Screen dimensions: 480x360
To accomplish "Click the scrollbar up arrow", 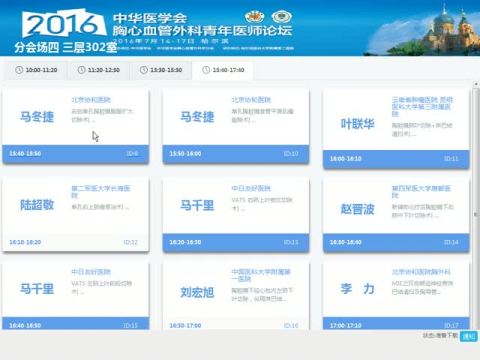I will click(x=476, y=84).
